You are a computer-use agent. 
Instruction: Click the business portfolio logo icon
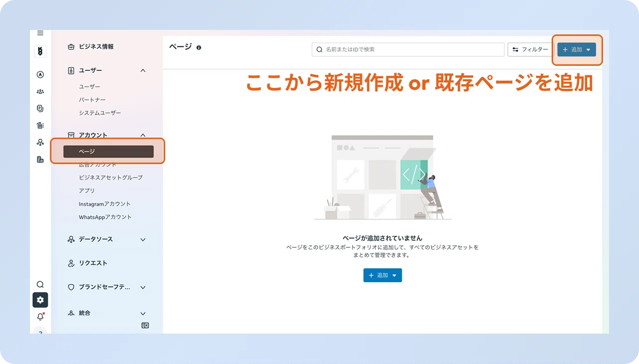(40, 51)
